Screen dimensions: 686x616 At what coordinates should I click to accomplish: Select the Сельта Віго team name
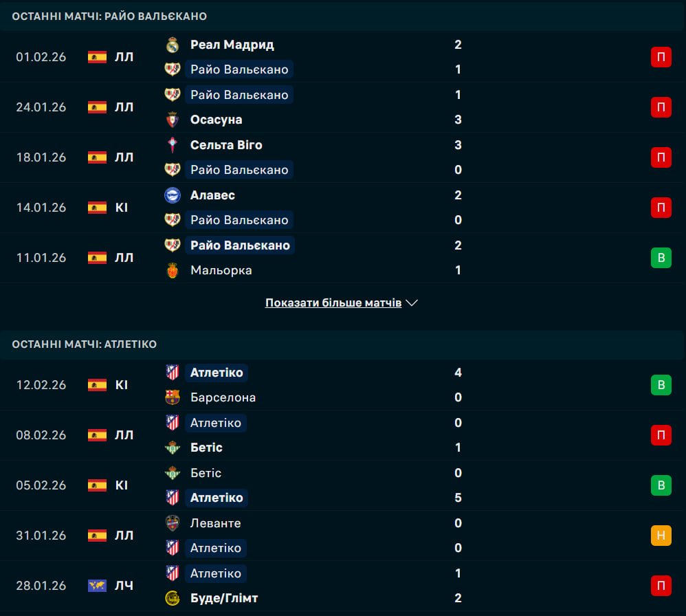(226, 145)
